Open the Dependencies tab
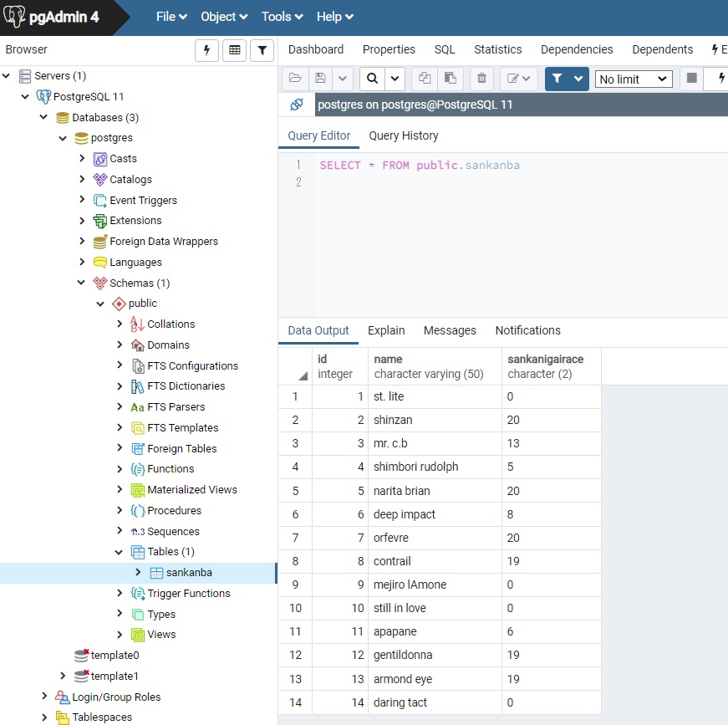The height and width of the screenshot is (725, 728). (577, 49)
